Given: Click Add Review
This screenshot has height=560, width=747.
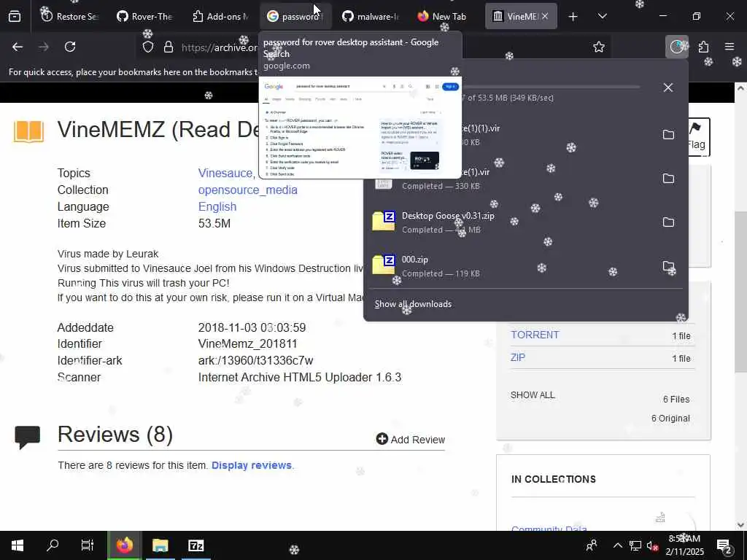Looking at the screenshot, I should click(410, 440).
